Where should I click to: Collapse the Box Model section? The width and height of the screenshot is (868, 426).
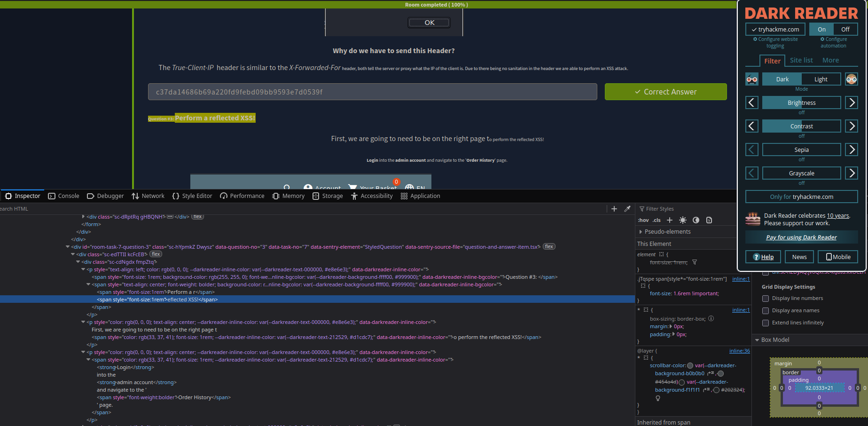(x=757, y=340)
